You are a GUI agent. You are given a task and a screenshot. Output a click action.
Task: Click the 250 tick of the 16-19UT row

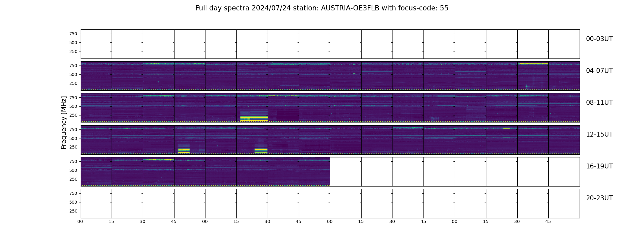point(73,179)
